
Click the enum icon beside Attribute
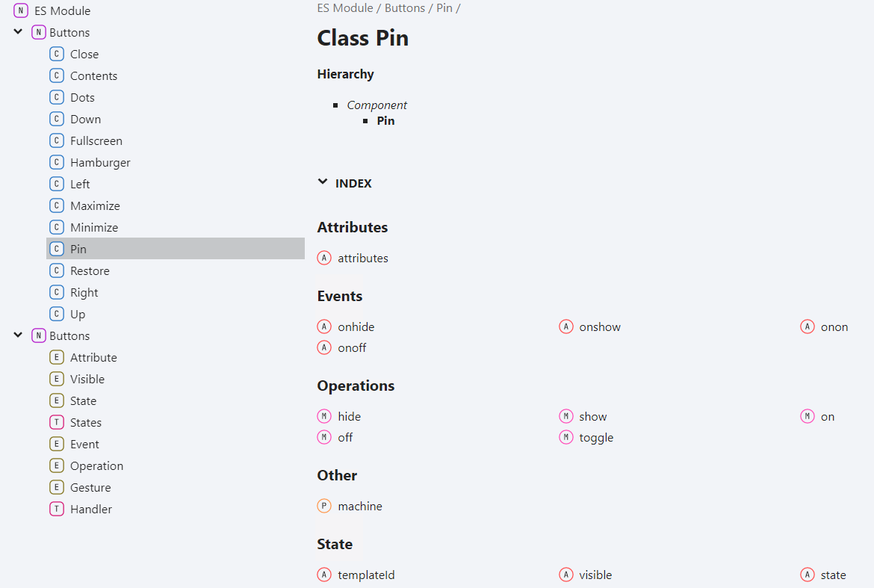pyautogui.click(x=56, y=357)
